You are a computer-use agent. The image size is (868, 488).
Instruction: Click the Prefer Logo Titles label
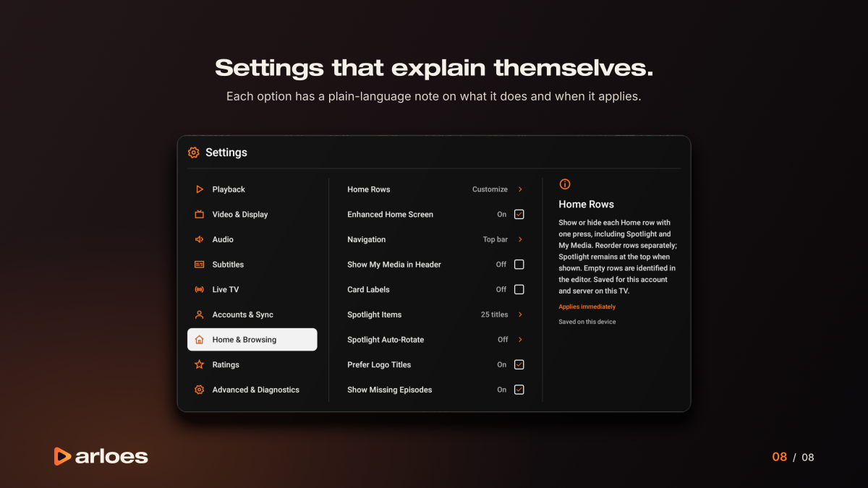[379, 364]
